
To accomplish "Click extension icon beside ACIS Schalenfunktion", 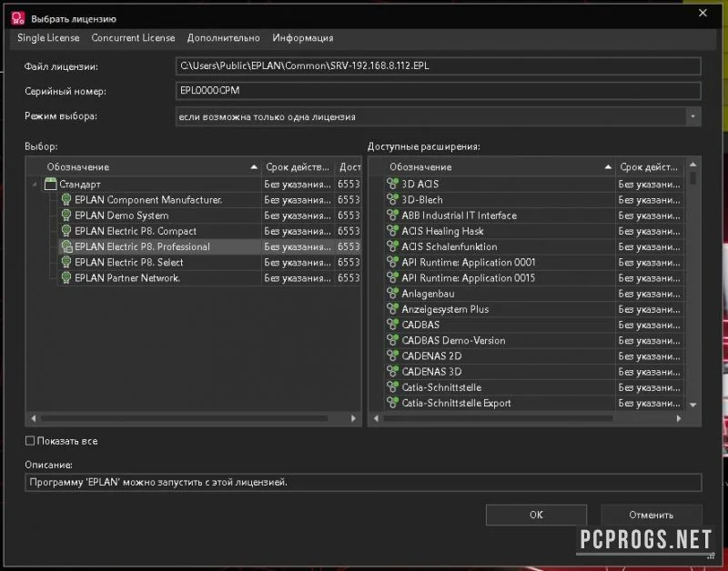I will click(x=393, y=246).
